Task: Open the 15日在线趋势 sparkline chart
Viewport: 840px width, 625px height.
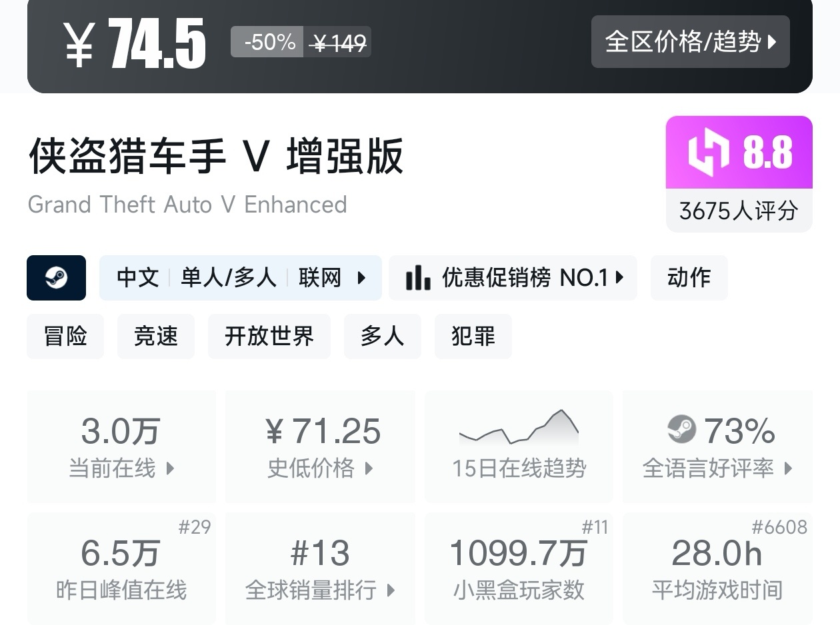Action: [x=519, y=446]
